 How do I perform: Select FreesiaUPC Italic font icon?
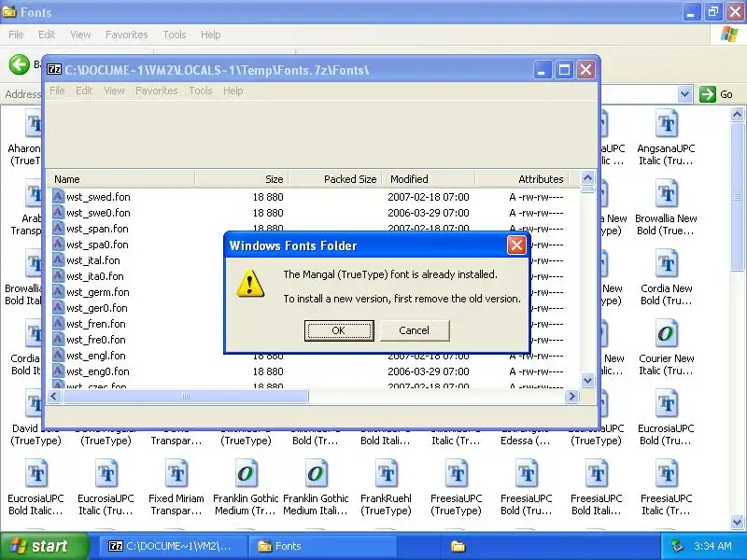pos(666,473)
